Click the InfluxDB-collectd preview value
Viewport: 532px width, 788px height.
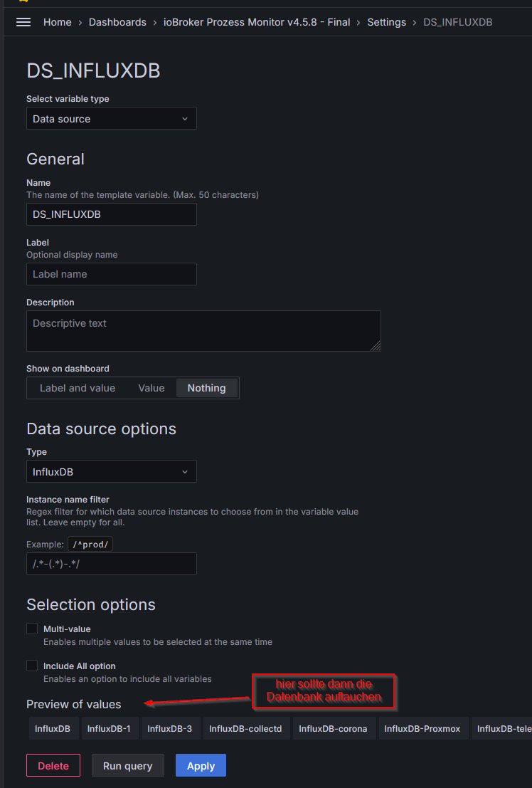[x=245, y=728]
